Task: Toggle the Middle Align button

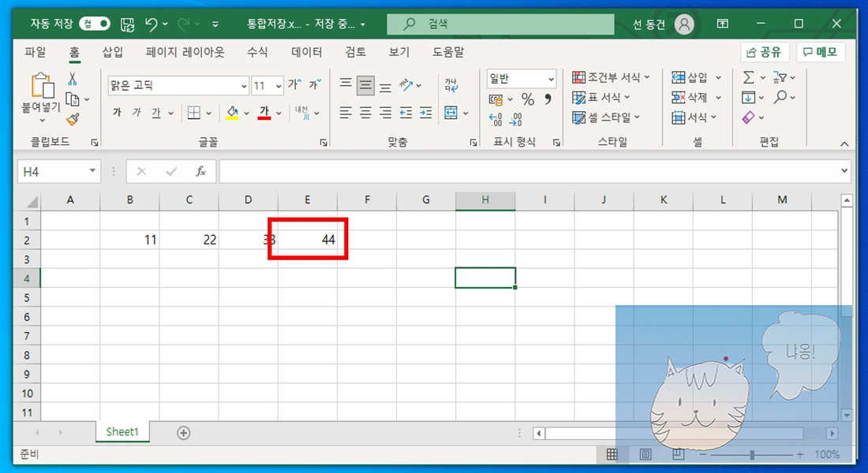Action: (366, 84)
